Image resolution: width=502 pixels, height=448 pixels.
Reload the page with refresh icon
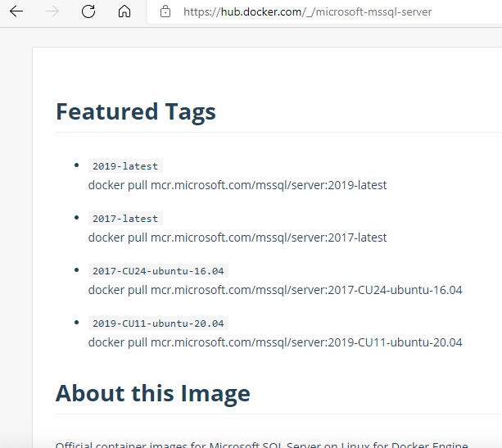(88, 11)
